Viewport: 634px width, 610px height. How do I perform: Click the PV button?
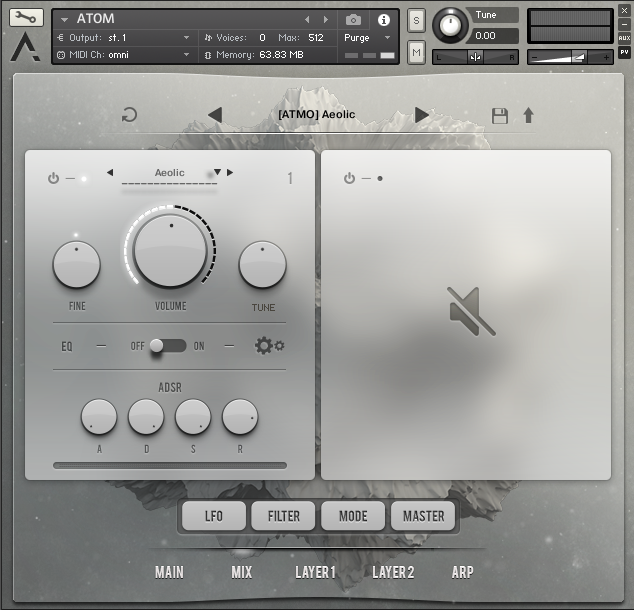click(x=624, y=52)
